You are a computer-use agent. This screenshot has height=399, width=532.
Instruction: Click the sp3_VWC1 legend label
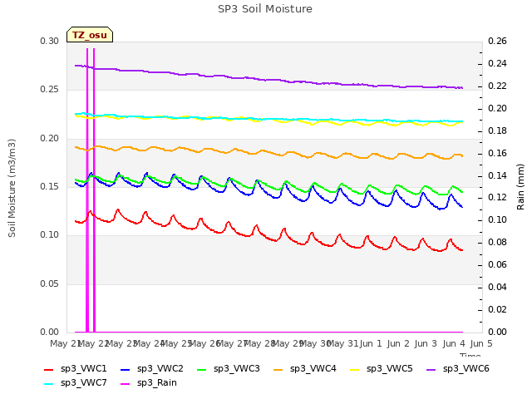(84, 368)
